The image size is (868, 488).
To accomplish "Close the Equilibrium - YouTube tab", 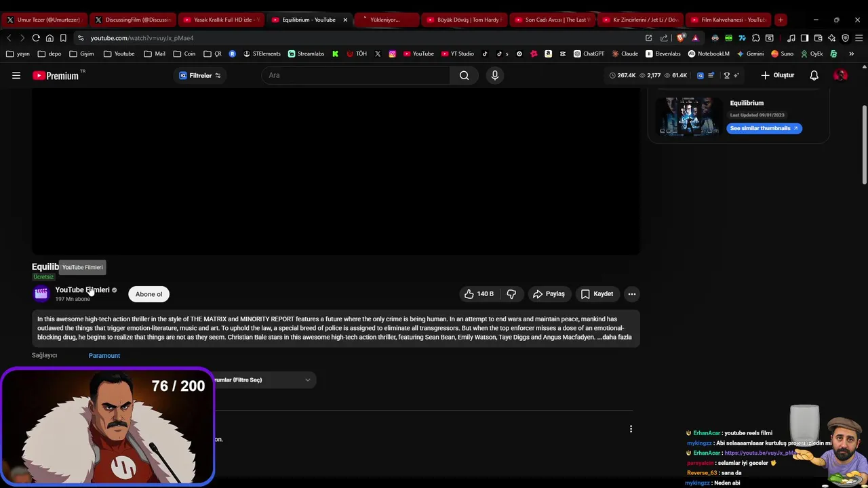I will coord(345,20).
